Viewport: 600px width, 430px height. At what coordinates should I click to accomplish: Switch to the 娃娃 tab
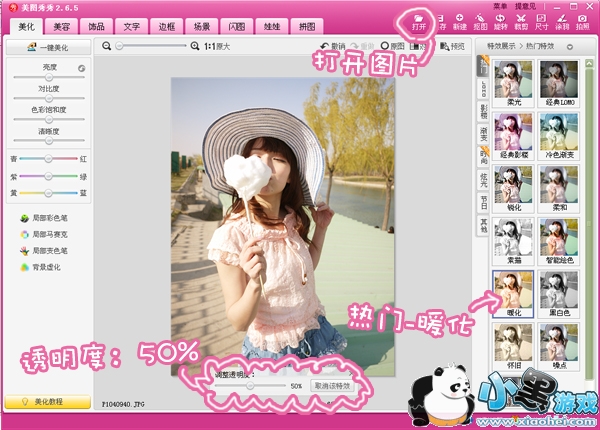coord(272,27)
